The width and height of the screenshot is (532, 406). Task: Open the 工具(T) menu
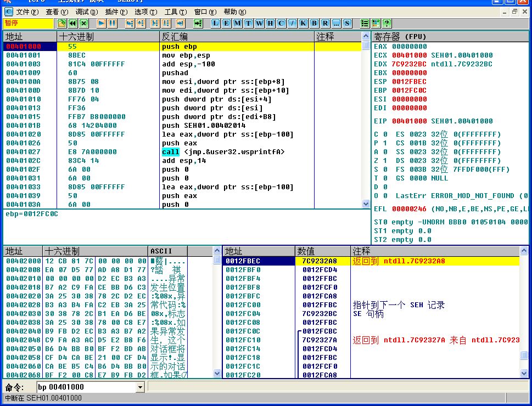point(176,12)
